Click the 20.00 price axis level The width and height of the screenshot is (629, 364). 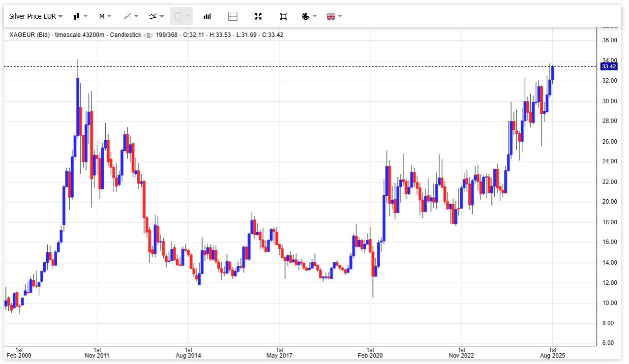click(x=610, y=202)
